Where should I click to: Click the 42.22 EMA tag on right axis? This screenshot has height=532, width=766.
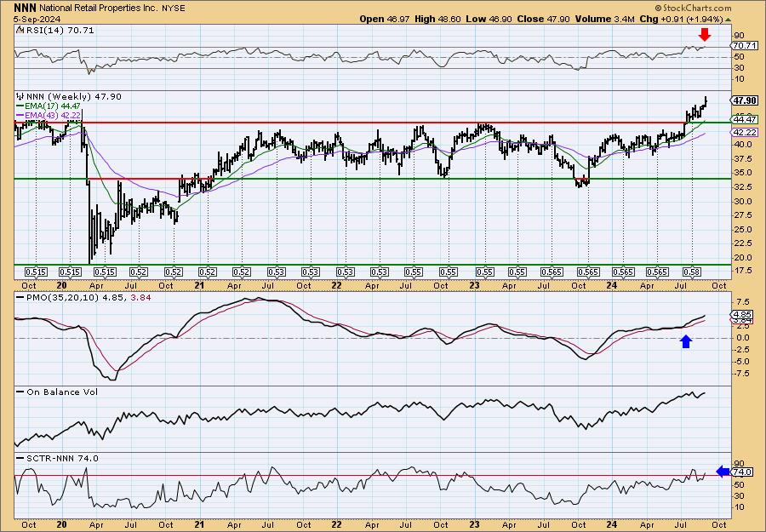pyautogui.click(x=744, y=133)
